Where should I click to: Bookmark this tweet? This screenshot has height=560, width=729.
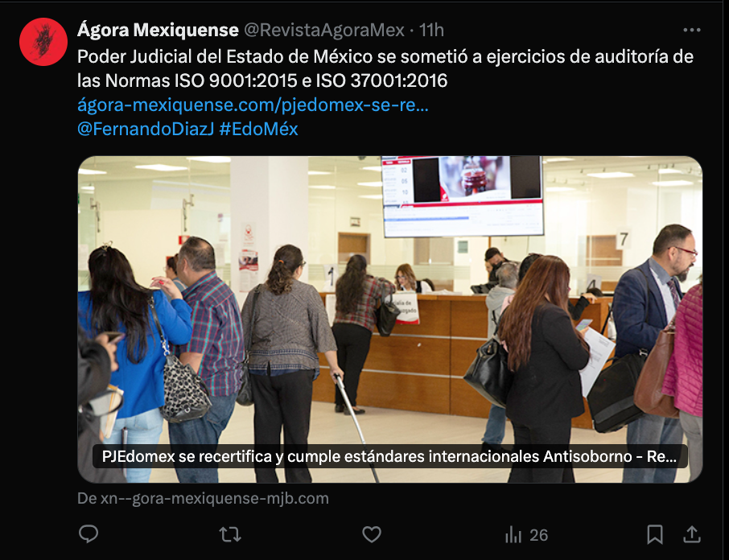point(655,534)
